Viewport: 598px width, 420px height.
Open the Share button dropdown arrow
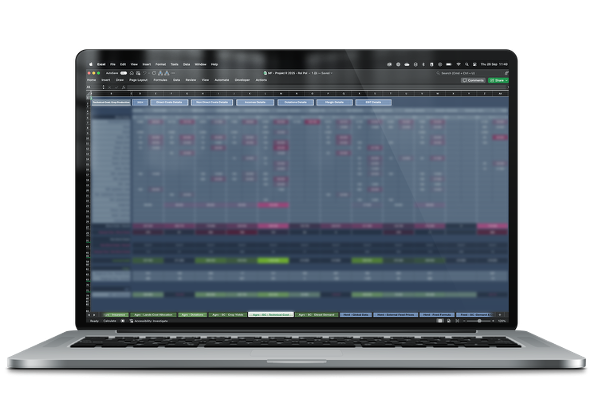(x=506, y=80)
